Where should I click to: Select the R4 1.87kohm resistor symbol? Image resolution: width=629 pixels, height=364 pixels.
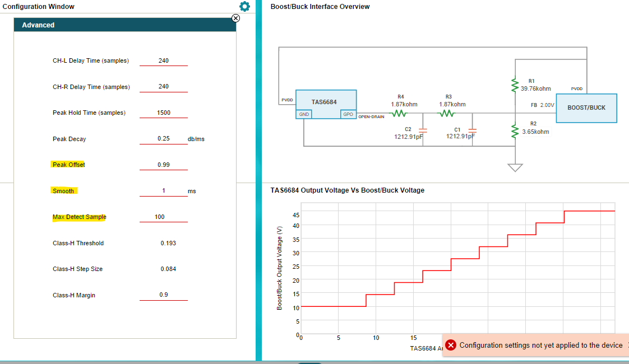pyautogui.click(x=399, y=114)
